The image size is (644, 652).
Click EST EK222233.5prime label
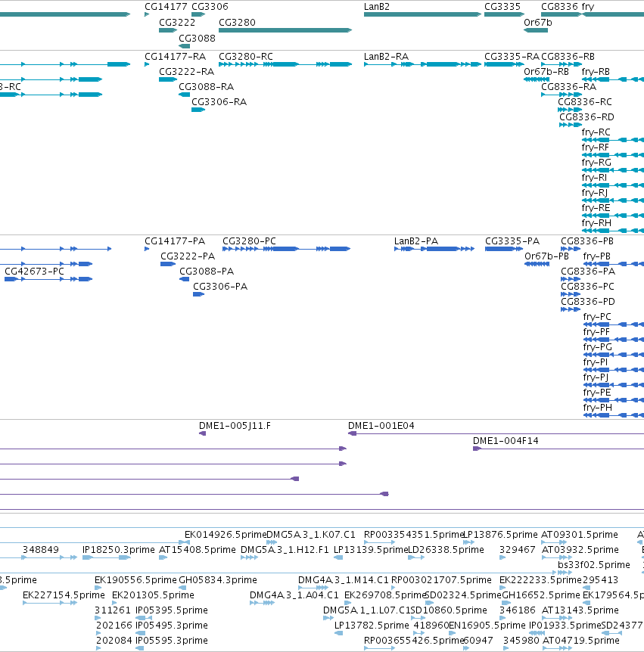coord(540,579)
